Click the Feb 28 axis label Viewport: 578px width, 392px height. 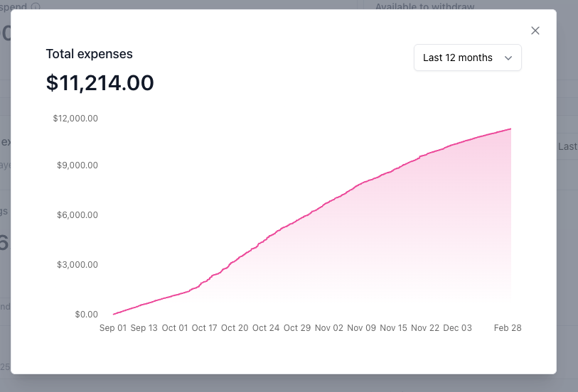pyautogui.click(x=508, y=327)
